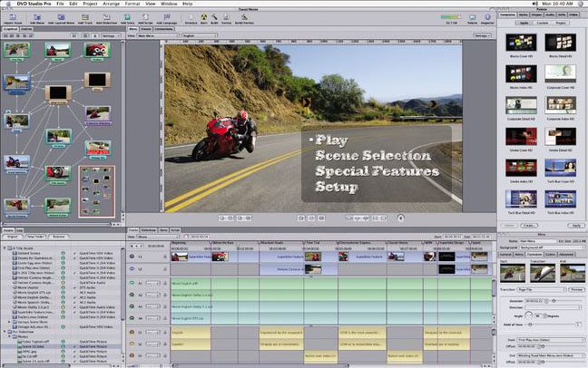Click the Import button in Assets panel
The width and height of the screenshot is (588, 368).
click(13, 237)
